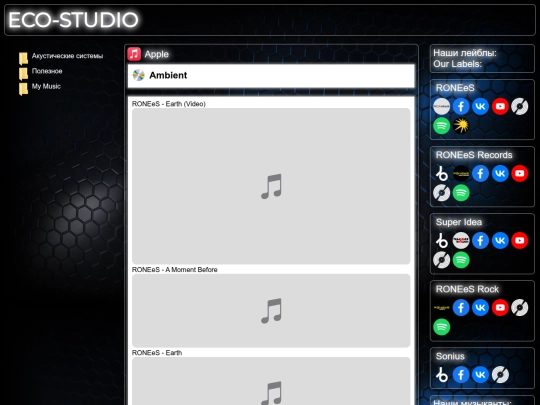Open Super Idea Spotify profile
540x405 pixels.
pos(461,260)
